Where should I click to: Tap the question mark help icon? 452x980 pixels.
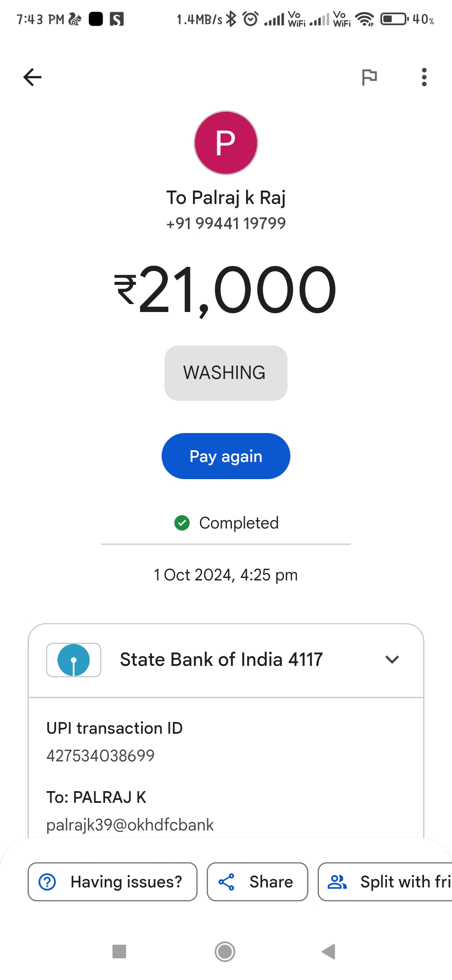pos(47,882)
